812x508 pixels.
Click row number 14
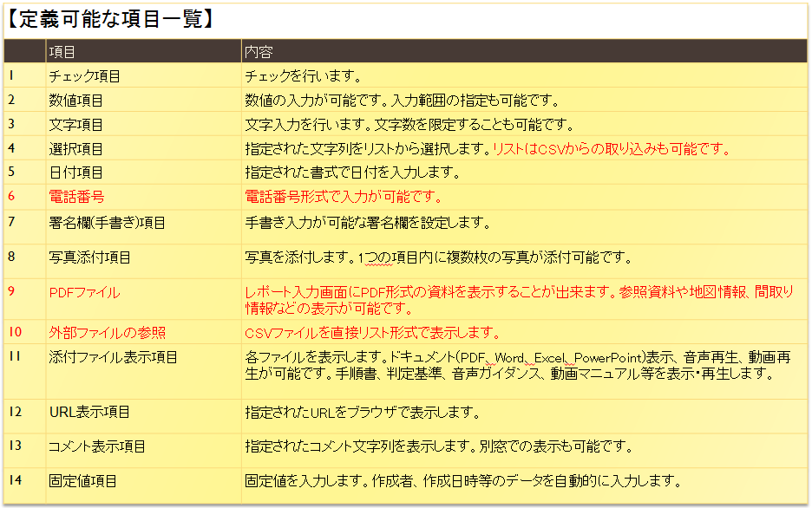[x=15, y=480]
